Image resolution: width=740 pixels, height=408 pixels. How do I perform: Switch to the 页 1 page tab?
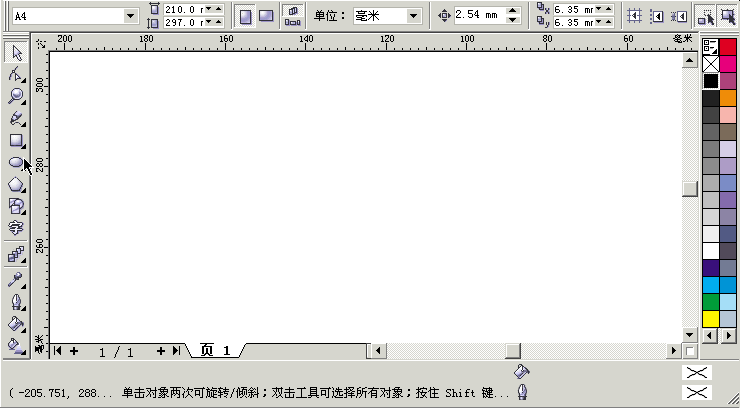click(x=215, y=350)
